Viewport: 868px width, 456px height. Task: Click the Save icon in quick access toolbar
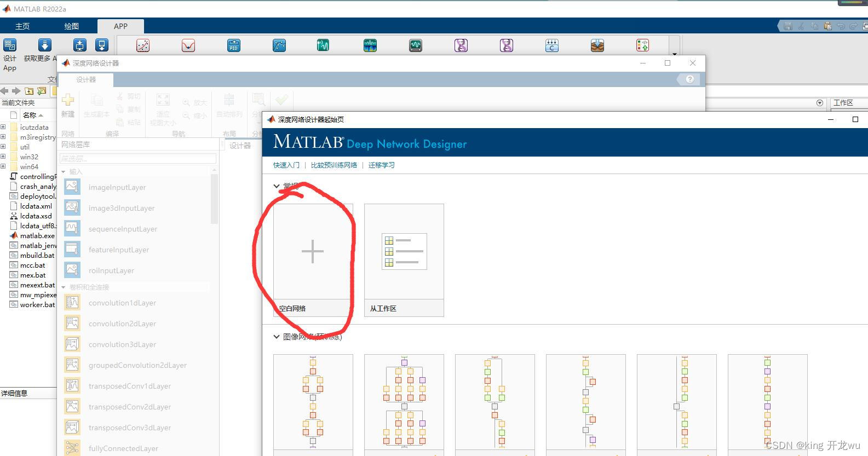(788, 26)
